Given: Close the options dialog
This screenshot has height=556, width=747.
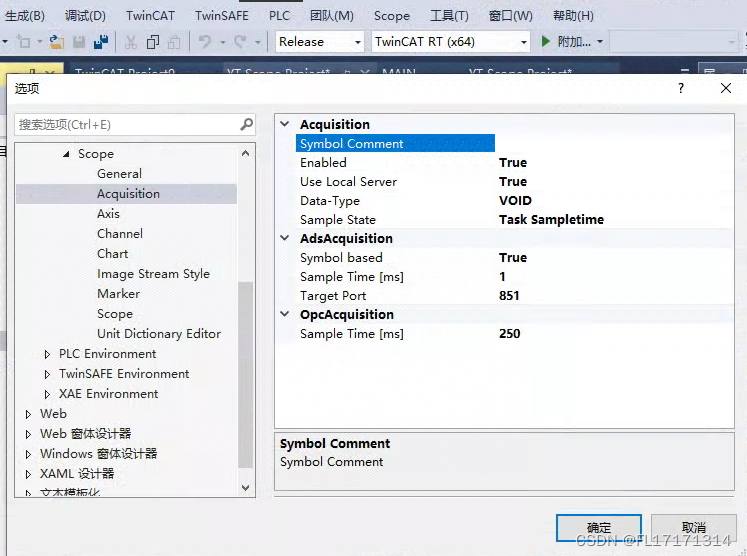Looking at the screenshot, I should click(x=726, y=88).
